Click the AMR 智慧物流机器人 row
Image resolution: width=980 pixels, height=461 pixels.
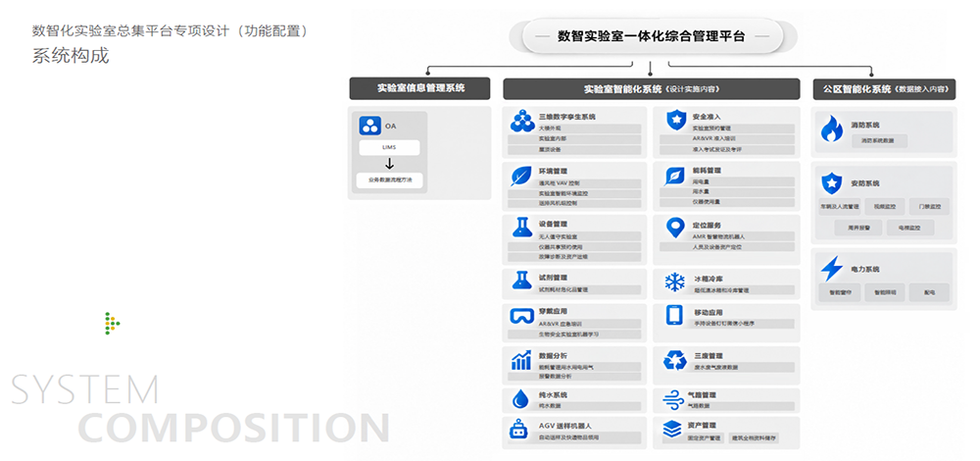pyautogui.click(x=727, y=237)
